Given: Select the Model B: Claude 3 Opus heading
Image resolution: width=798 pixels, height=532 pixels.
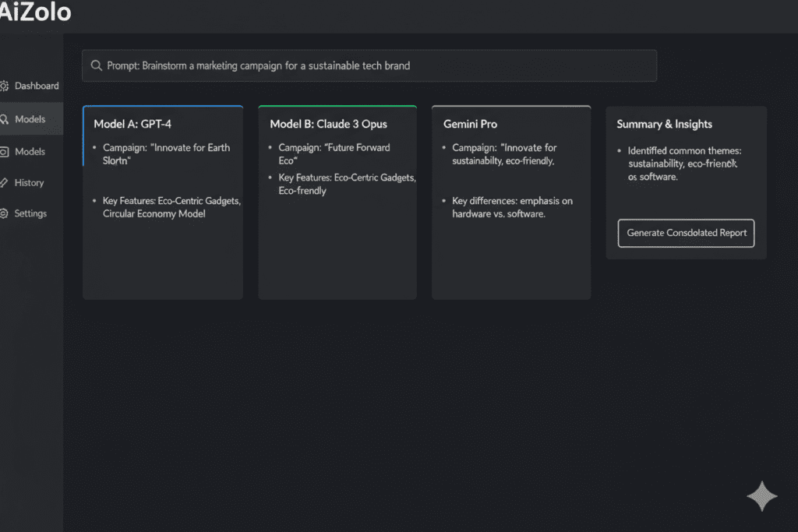Looking at the screenshot, I should (328, 124).
